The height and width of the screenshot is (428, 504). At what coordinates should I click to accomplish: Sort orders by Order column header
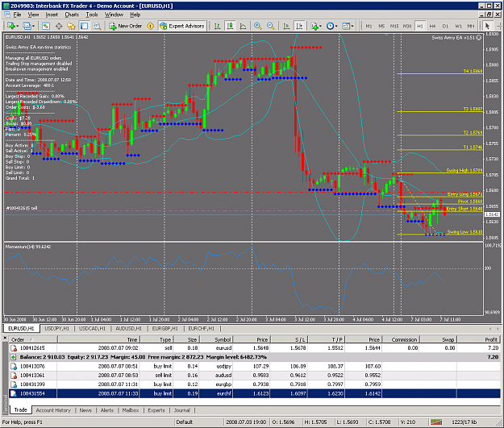click(x=33, y=339)
